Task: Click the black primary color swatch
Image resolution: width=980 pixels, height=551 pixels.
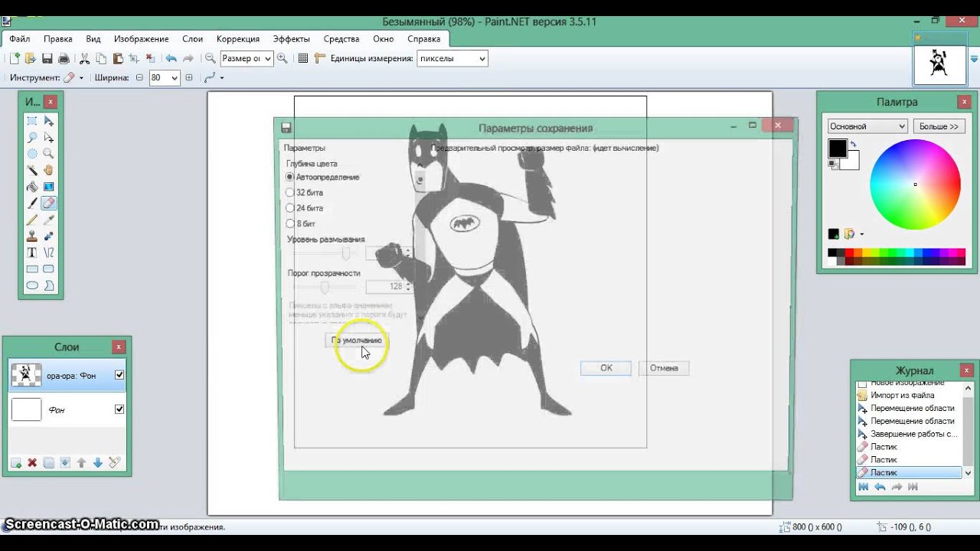Action: coord(838,148)
